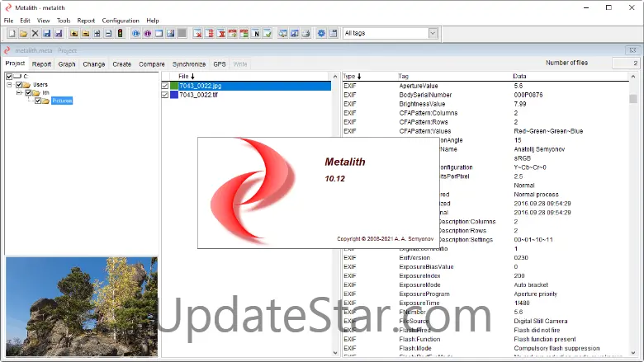Click the file list scroll-up arrow
Viewport: 644px width, 362px height.
coord(335,77)
